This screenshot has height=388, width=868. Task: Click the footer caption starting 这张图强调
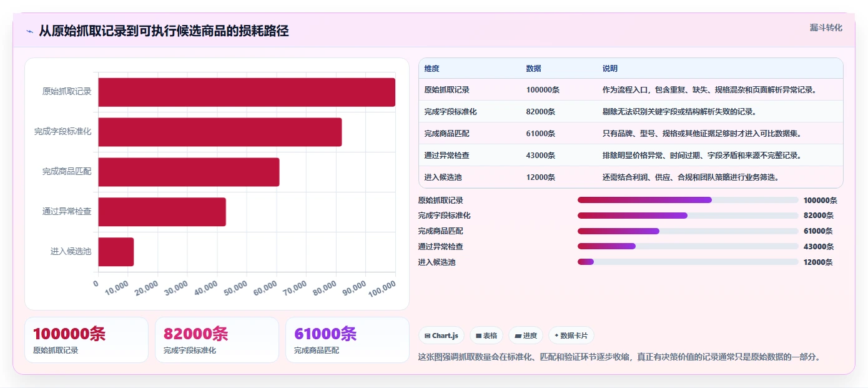tap(619, 357)
